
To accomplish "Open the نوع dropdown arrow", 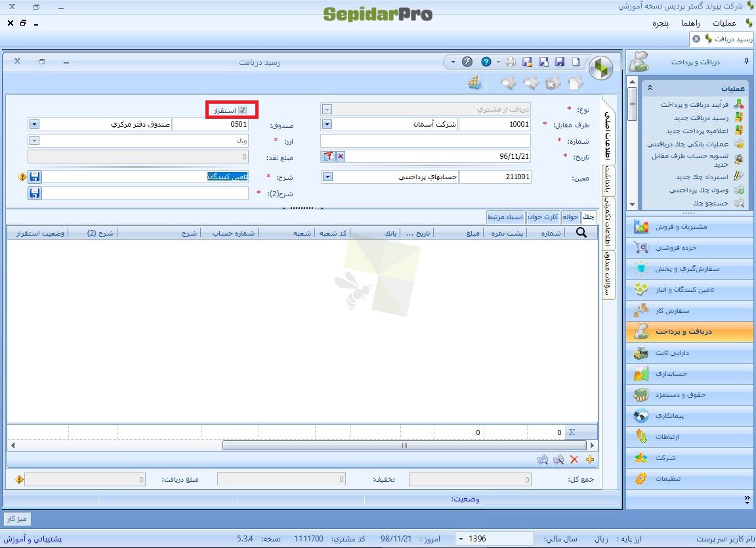I will tap(327, 110).
